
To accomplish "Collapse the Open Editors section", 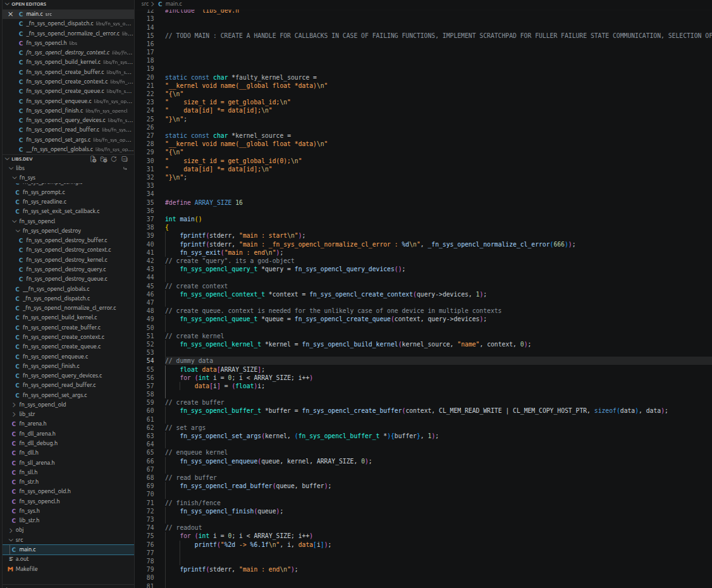I will (7, 4).
